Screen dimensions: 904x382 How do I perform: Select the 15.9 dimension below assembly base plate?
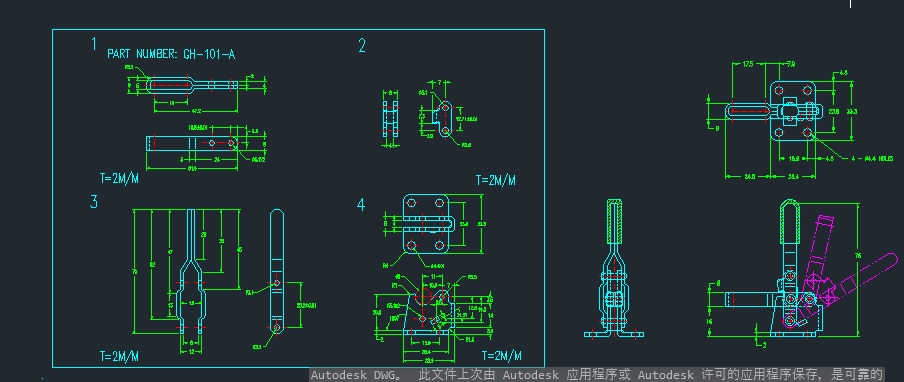(793, 158)
